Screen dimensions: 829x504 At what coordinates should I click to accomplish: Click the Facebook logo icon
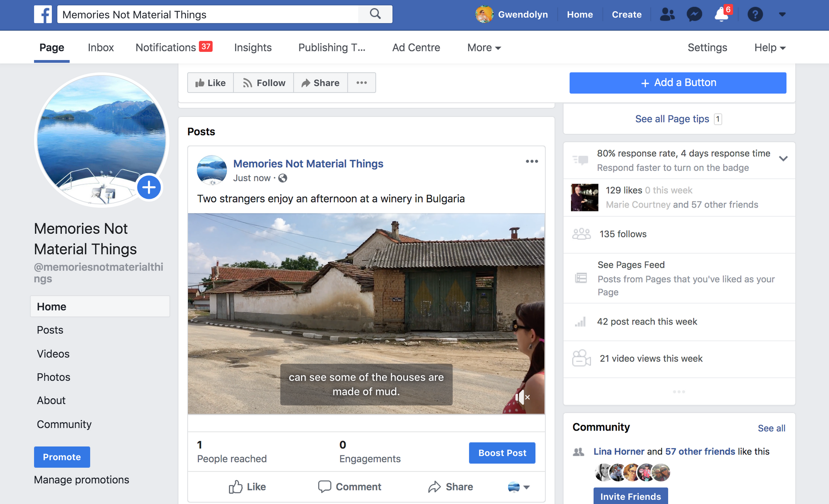pyautogui.click(x=43, y=15)
